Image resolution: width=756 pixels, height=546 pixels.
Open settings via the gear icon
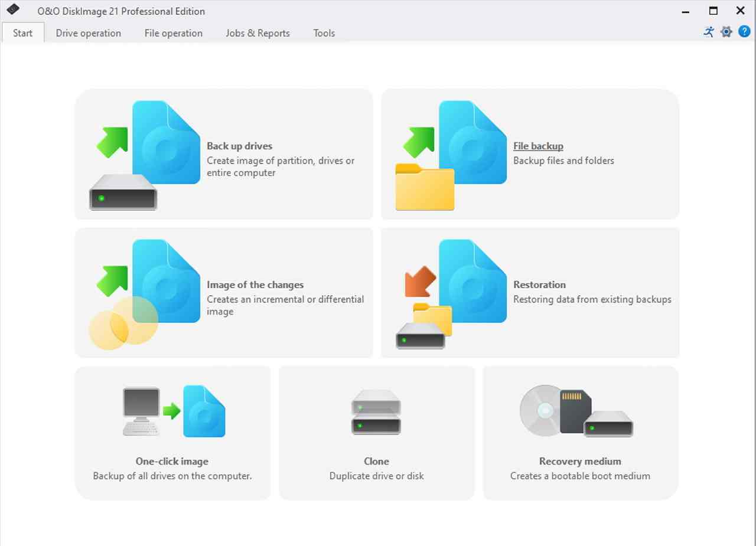(726, 32)
